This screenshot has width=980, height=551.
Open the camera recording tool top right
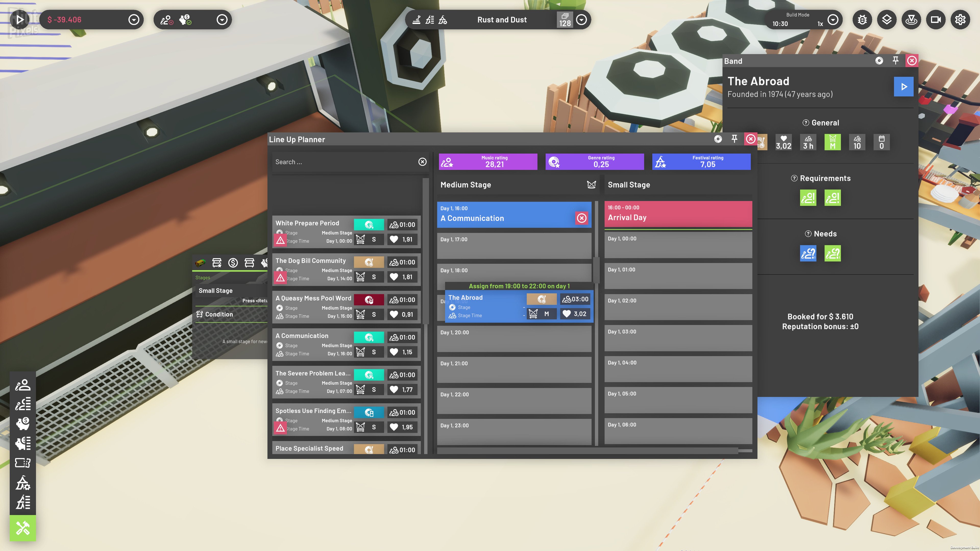tap(936, 19)
